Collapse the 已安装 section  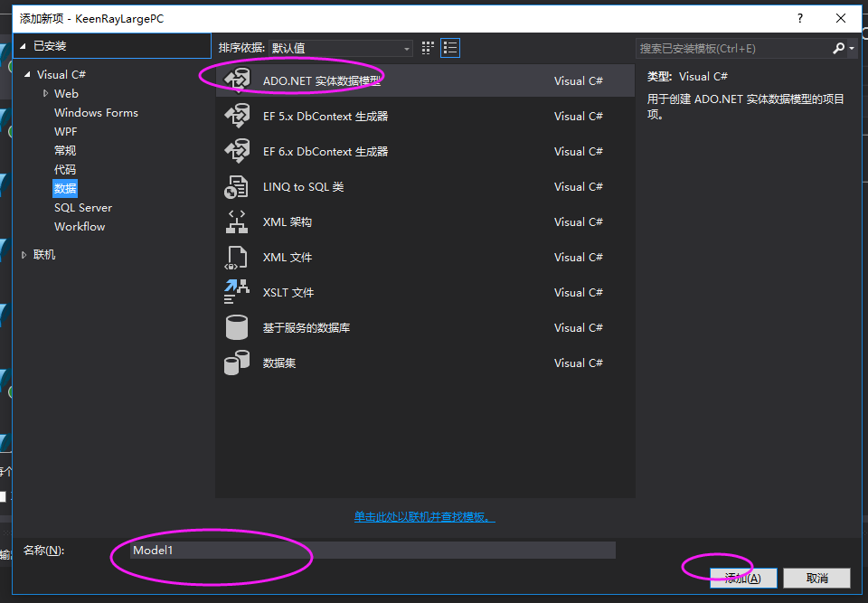(x=23, y=46)
